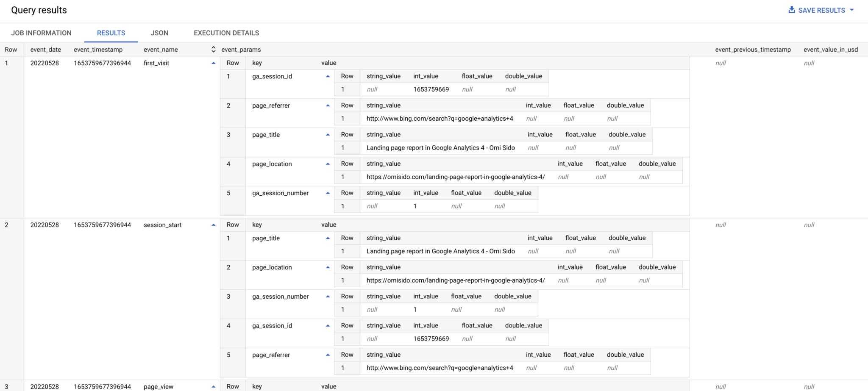Open the EXECUTION DETAILS tab

[x=226, y=33]
